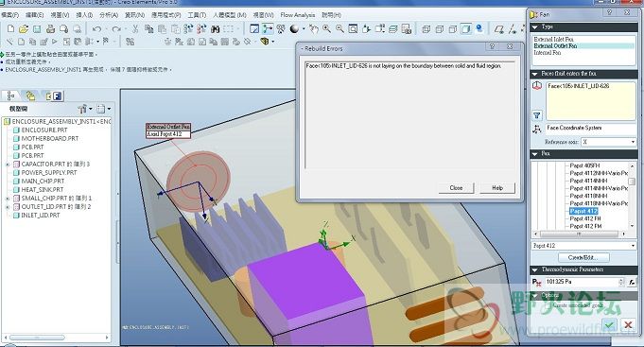The width and height of the screenshot is (644, 347).
Task: Click the help icon in Rebuild Errors dialog
Action: 492,46
